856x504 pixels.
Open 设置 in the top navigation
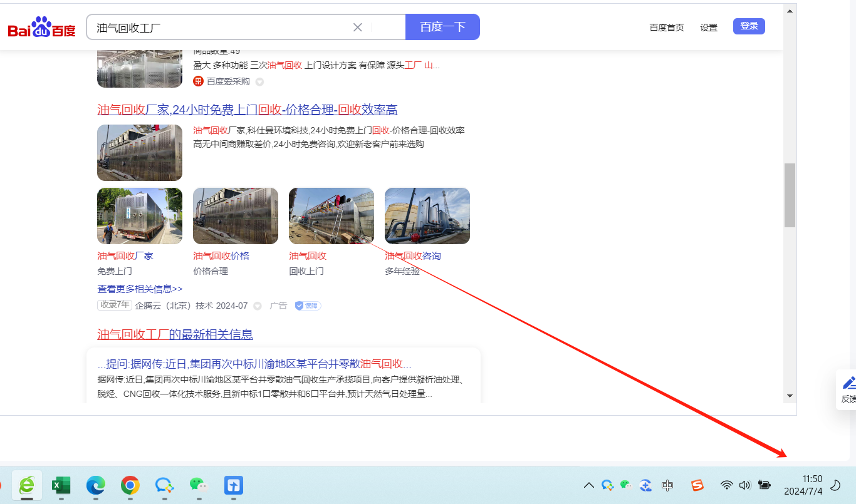(709, 28)
